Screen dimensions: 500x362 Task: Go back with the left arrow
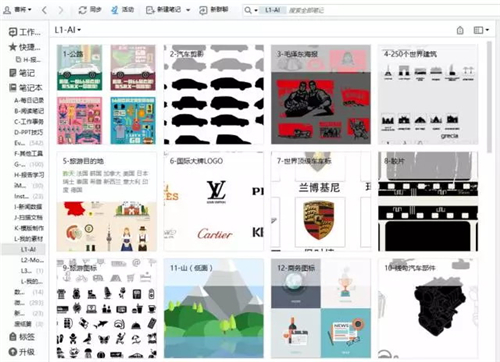(44, 10)
